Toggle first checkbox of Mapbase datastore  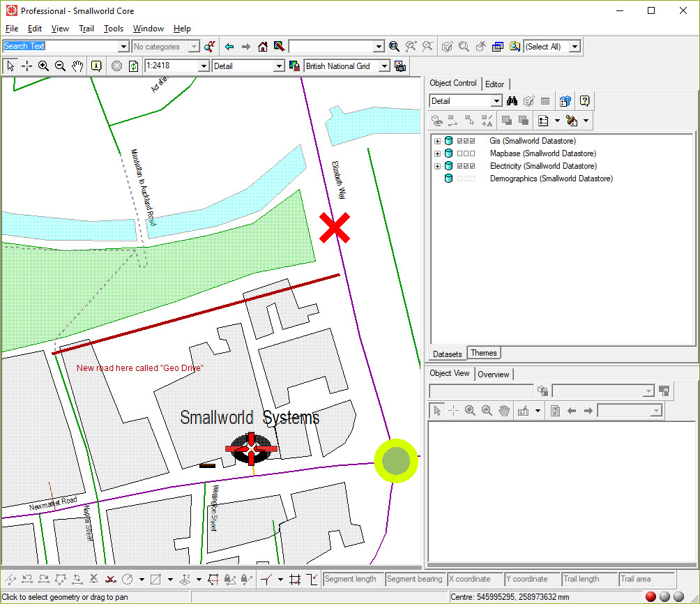pos(459,153)
